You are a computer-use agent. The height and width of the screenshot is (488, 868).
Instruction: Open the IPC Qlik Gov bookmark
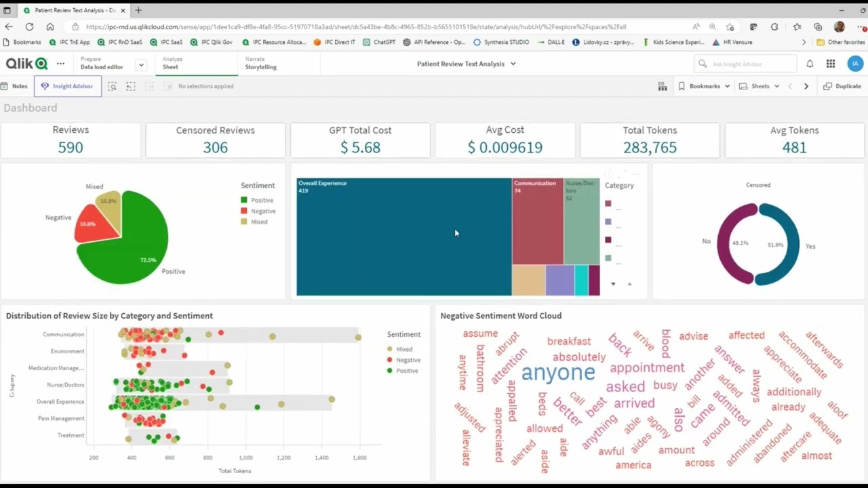[x=211, y=42]
